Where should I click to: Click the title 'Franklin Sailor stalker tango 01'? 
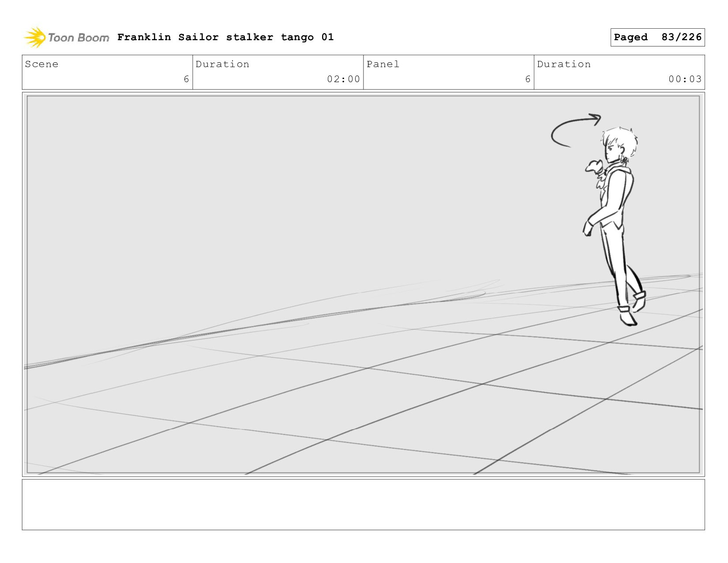[225, 37]
